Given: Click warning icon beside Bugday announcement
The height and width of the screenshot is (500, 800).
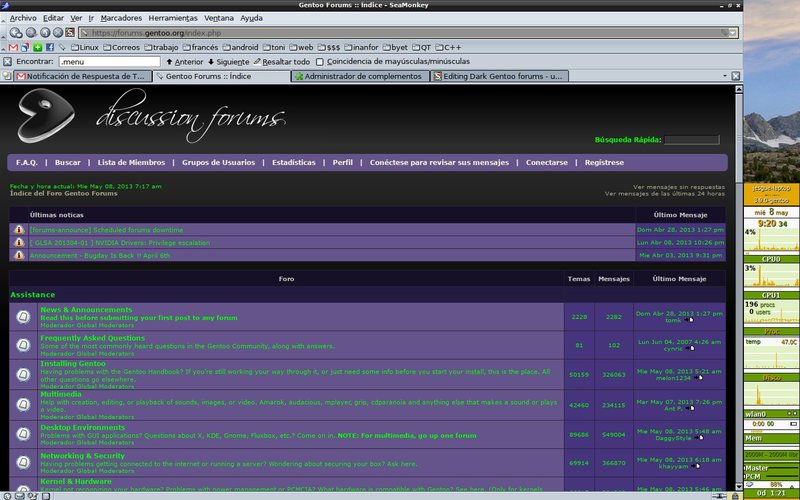Looking at the screenshot, I should [19, 255].
